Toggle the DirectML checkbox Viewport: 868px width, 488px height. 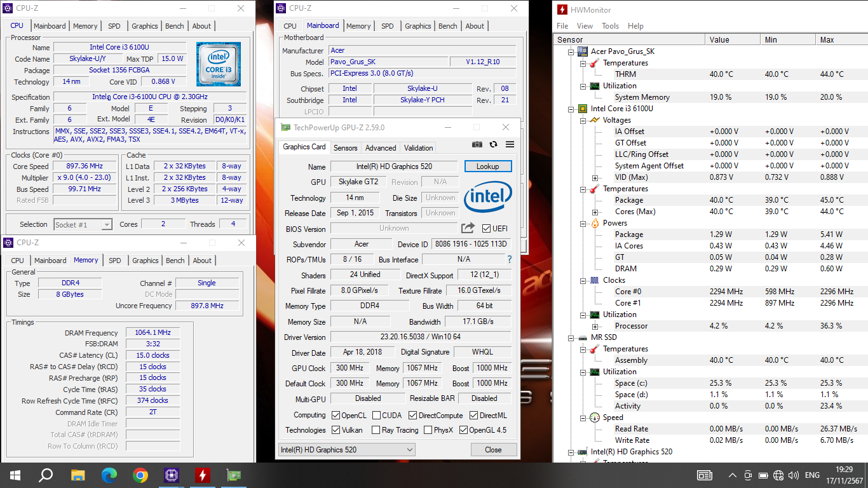click(x=474, y=416)
